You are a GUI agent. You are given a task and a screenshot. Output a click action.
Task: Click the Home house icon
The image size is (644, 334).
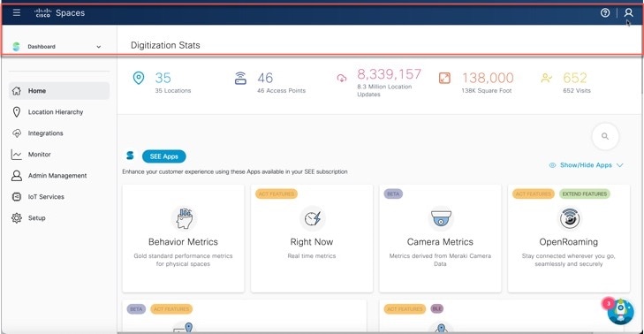point(17,91)
